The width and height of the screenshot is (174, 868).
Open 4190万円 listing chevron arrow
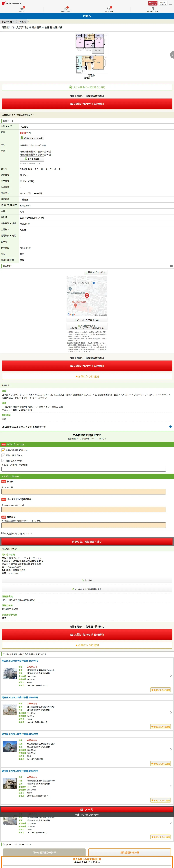[171, 749]
